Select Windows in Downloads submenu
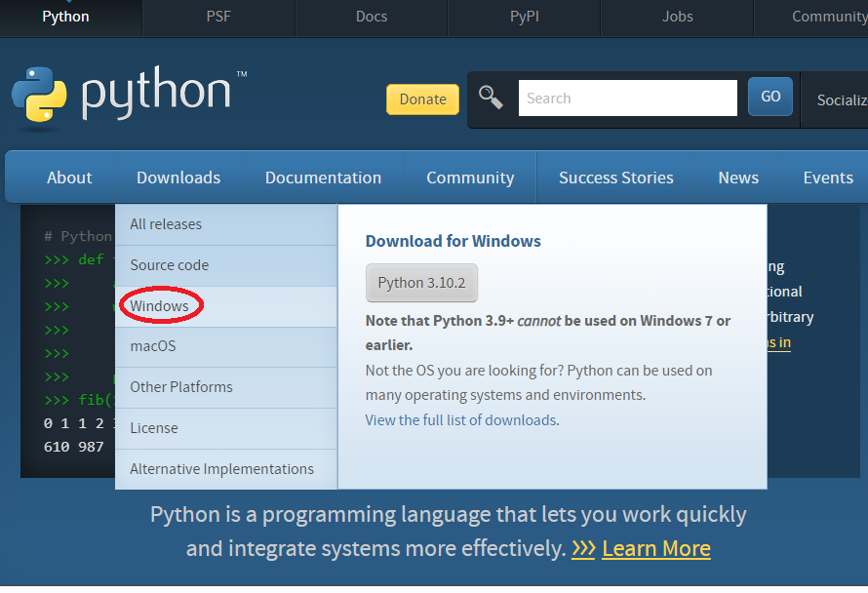The width and height of the screenshot is (868, 593). pos(226,306)
